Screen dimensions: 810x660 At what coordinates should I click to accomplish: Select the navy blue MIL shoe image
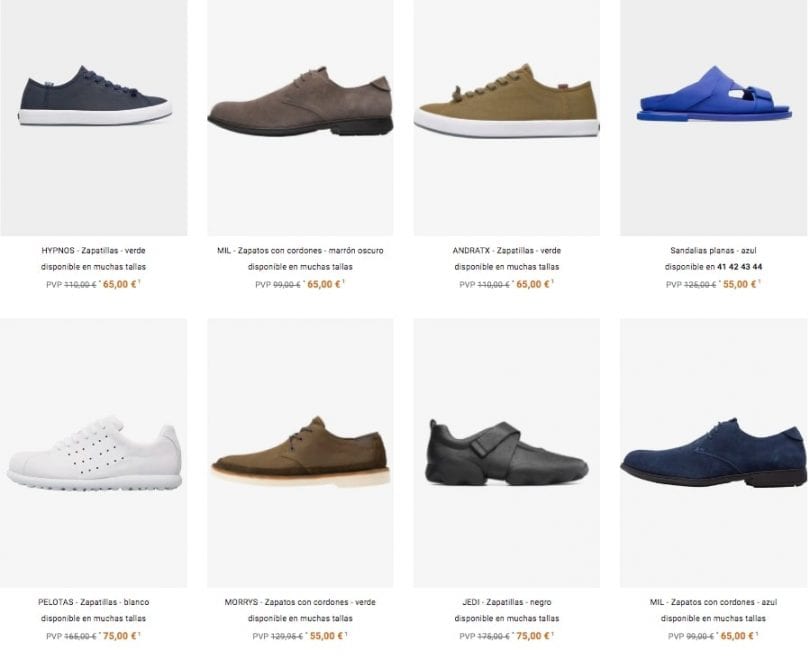pos(714,453)
